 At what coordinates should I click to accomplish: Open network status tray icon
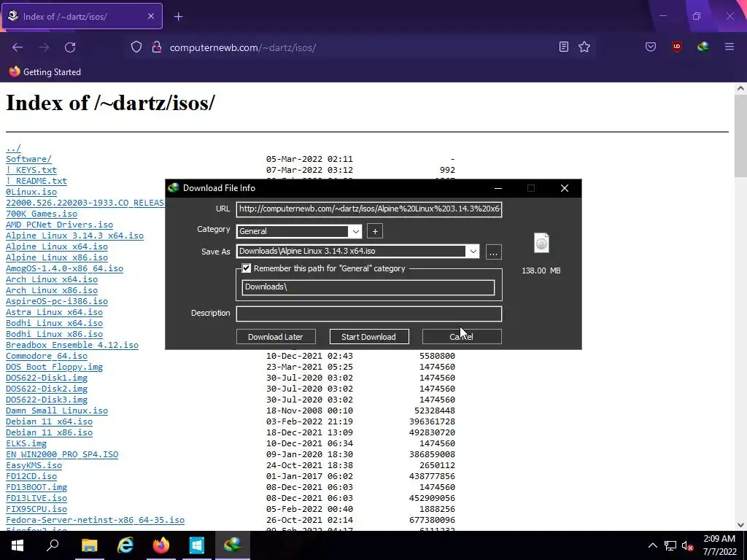click(x=670, y=545)
